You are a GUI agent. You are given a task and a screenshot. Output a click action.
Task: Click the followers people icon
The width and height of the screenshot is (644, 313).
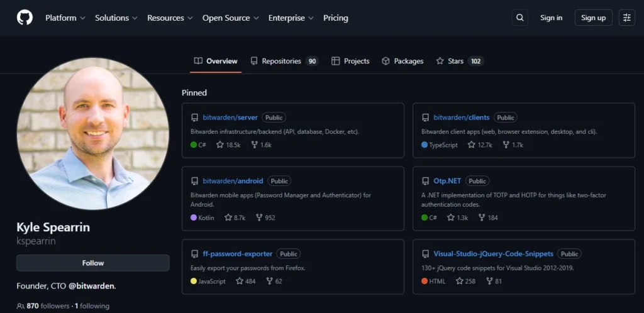(x=21, y=306)
